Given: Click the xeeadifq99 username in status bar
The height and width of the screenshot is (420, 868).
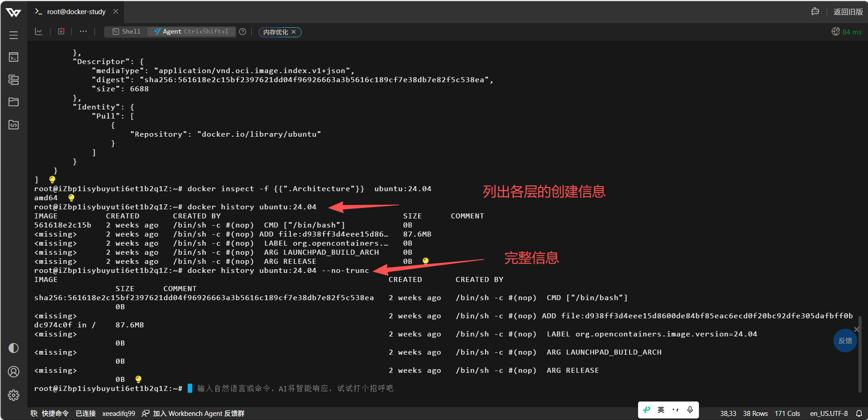Looking at the screenshot, I should click(x=119, y=413).
